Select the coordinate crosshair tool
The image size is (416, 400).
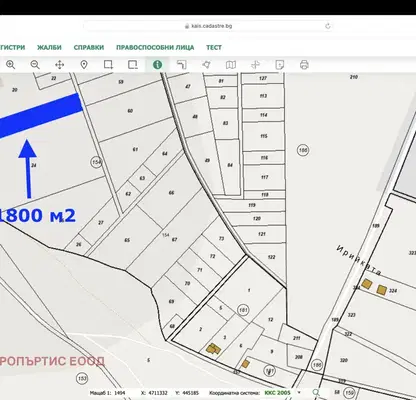(255, 65)
